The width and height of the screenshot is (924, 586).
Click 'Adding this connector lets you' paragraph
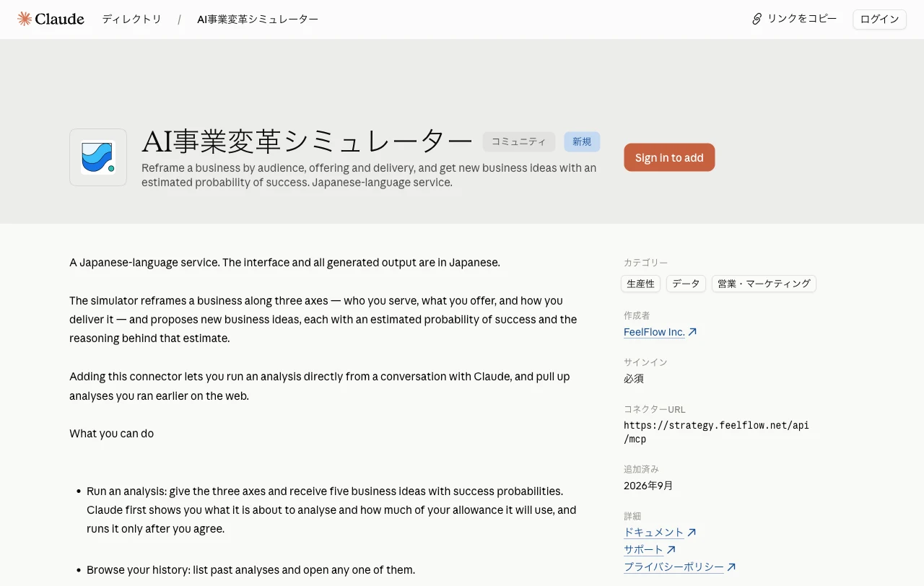click(320, 386)
